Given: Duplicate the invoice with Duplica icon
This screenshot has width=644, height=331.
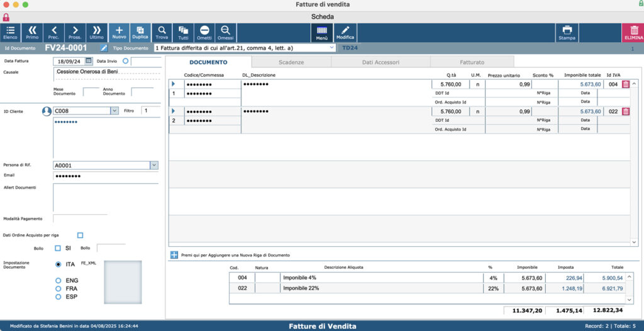Looking at the screenshot, I should (x=140, y=33).
